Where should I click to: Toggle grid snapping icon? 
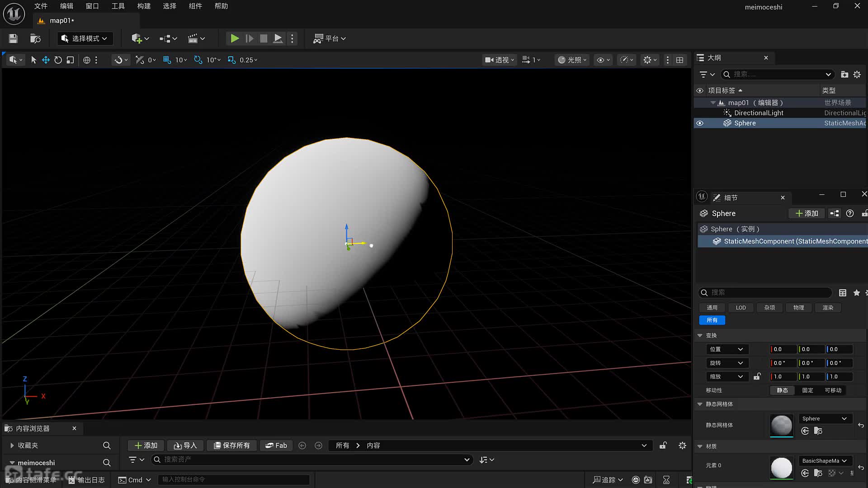point(167,60)
